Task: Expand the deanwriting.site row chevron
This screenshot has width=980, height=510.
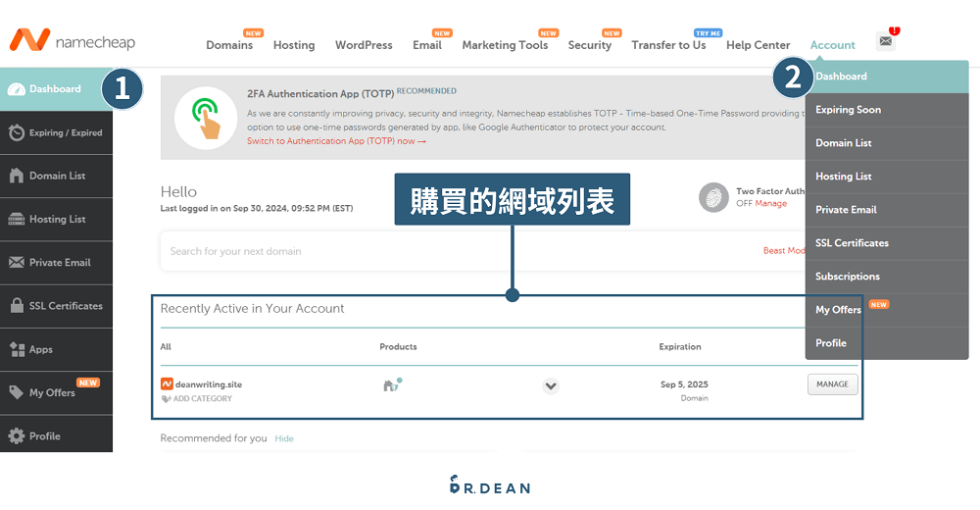Action: [x=551, y=386]
